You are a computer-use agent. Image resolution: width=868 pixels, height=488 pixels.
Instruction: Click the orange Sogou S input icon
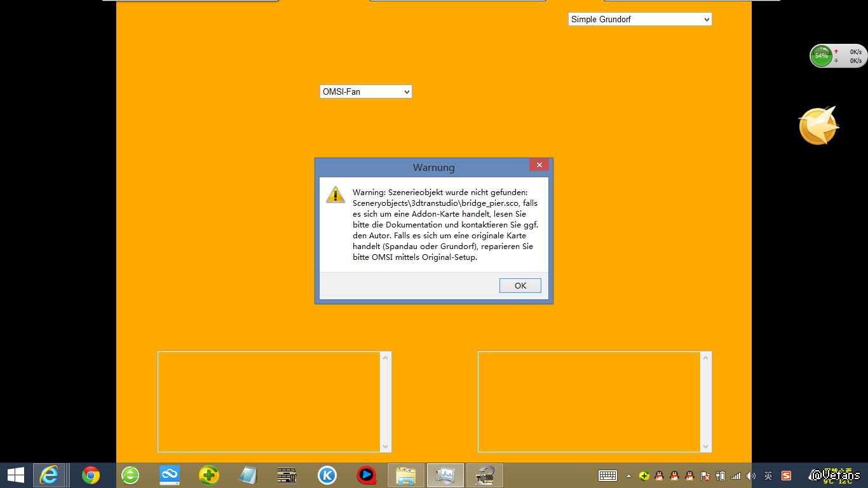pyautogui.click(x=786, y=476)
